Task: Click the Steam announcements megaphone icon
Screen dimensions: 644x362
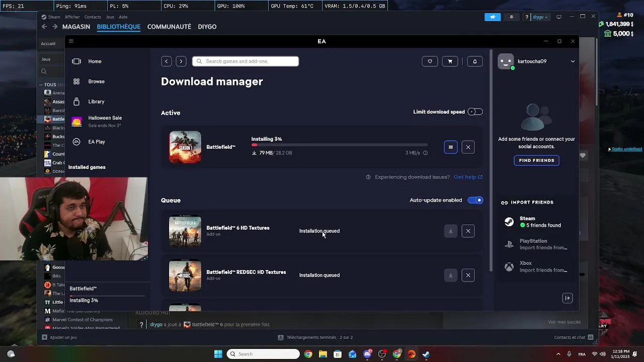Action: coord(493,17)
